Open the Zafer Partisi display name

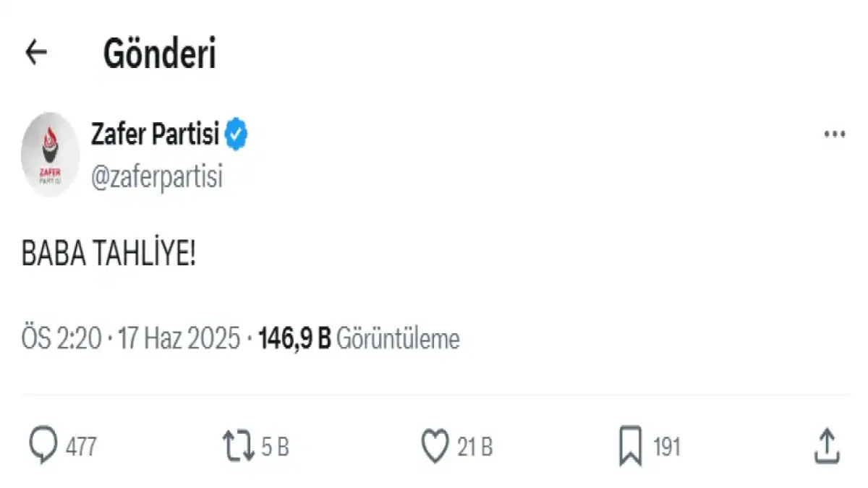coord(154,134)
